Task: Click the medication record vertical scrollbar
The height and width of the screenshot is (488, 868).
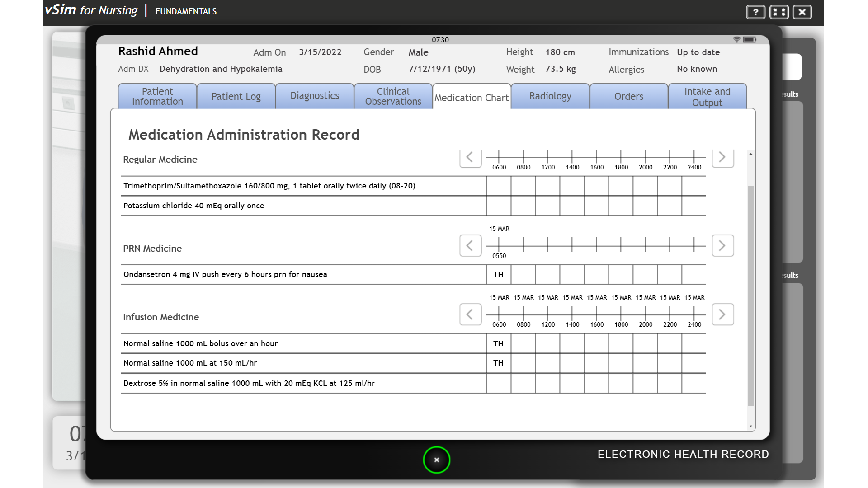Action: coord(750,296)
